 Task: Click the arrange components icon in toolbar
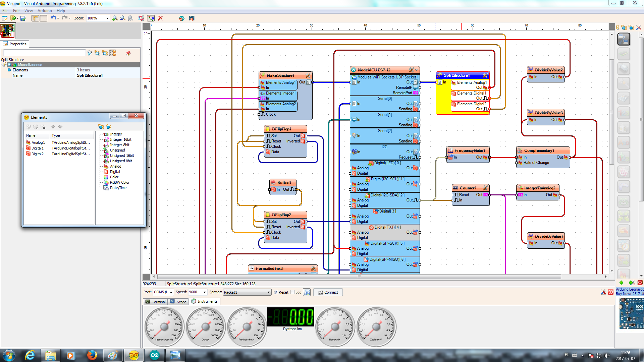click(x=141, y=18)
